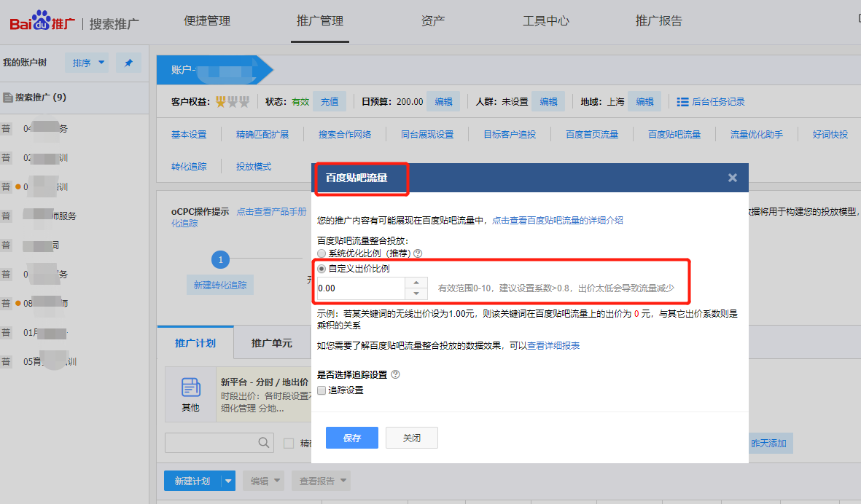Switch to the 推广计划 tab
The width and height of the screenshot is (861, 504).
pos(195,343)
